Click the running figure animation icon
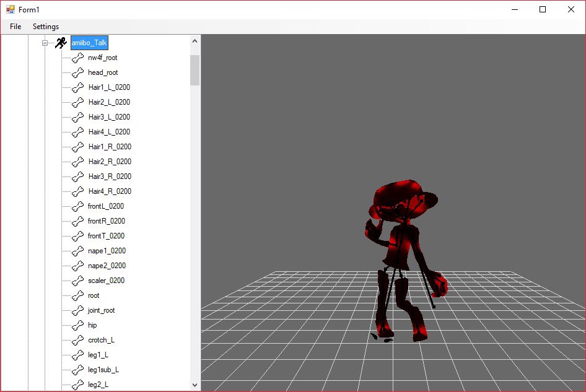Screen dimensions: 586x392 click(x=61, y=43)
